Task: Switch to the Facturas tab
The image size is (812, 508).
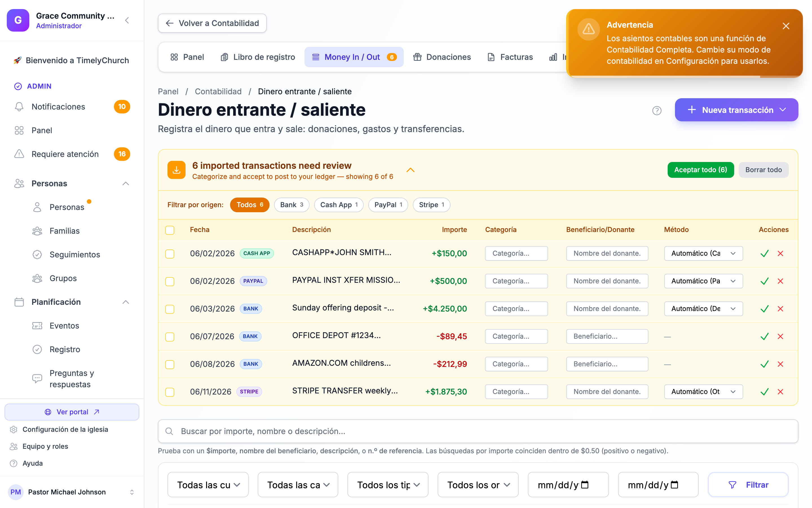Action: pos(510,57)
